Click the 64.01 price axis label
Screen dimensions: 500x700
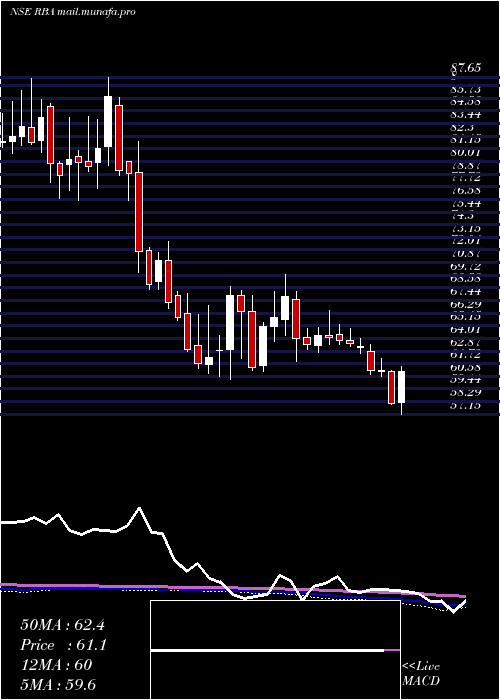pos(466,330)
